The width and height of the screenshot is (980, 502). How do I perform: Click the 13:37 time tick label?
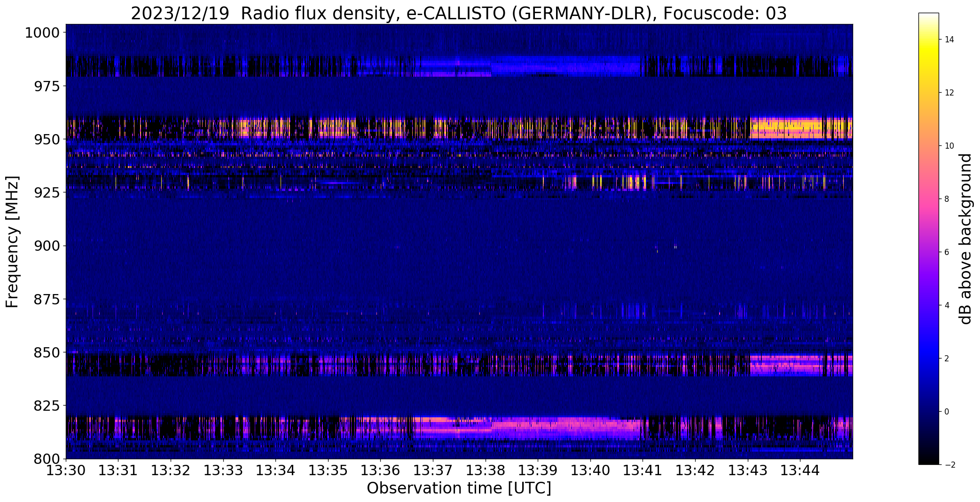coord(433,470)
